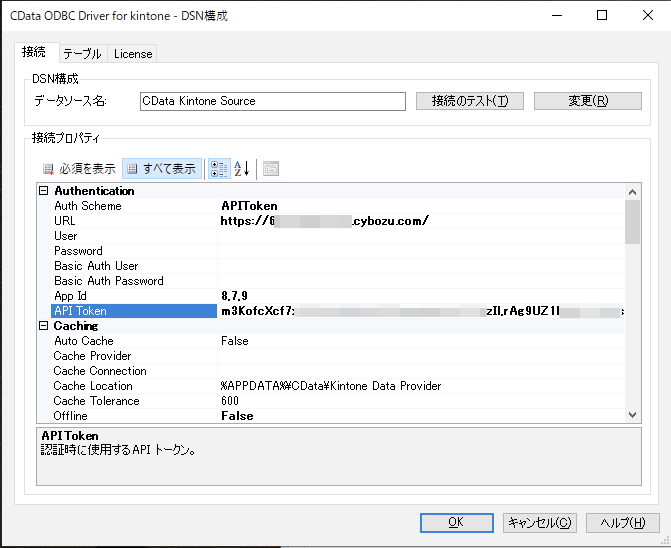Switch to the テーブル tab
671x548 pixels.
[x=83, y=54]
